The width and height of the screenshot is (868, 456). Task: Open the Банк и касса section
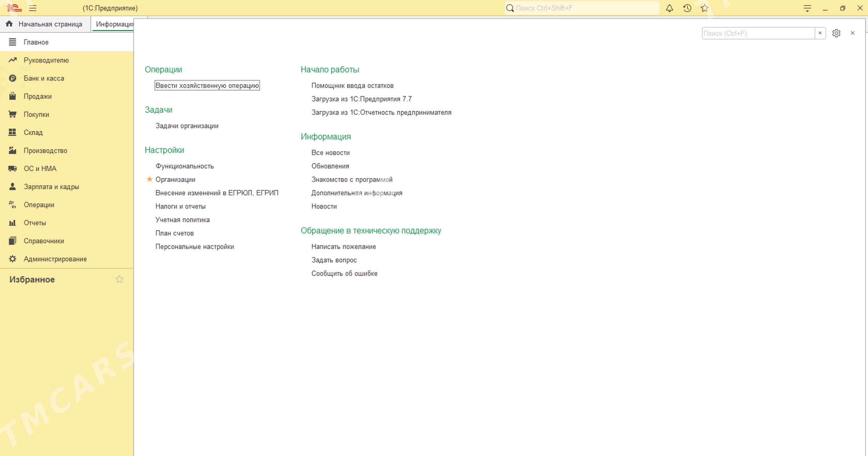tap(67, 78)
